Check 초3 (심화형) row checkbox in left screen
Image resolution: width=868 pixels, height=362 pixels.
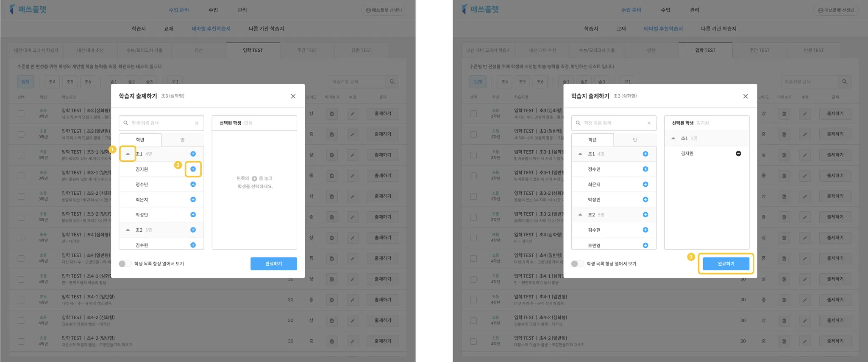[x=21, y=113]
